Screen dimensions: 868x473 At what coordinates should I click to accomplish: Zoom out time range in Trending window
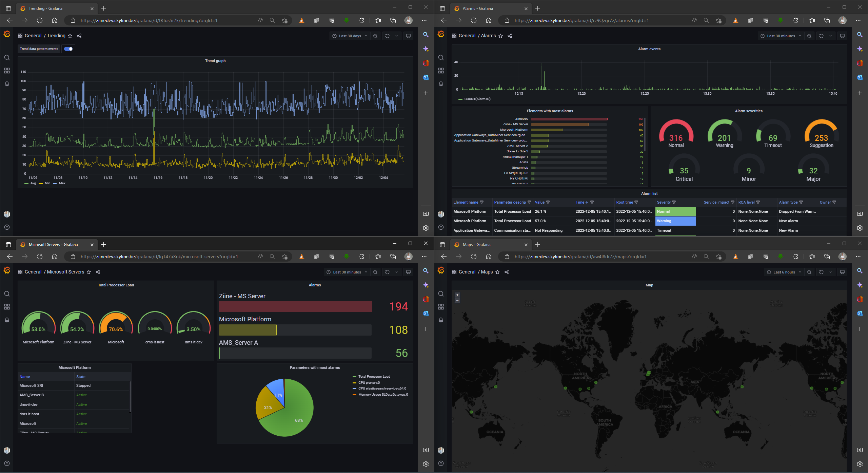[375, 36]
